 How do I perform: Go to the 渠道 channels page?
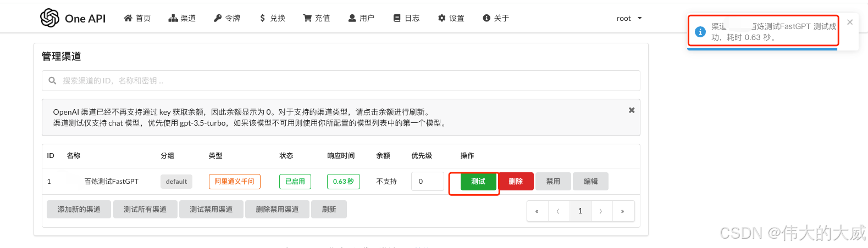tap(182, 18)
